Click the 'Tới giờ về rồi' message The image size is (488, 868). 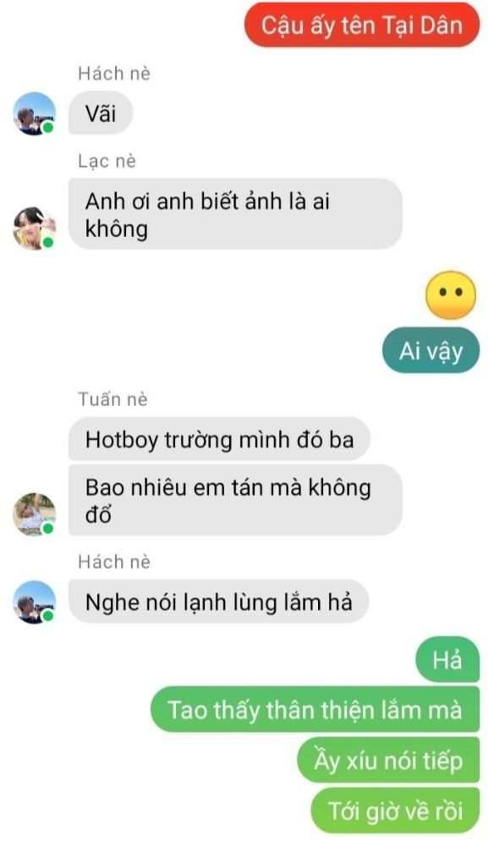[395, 811]
